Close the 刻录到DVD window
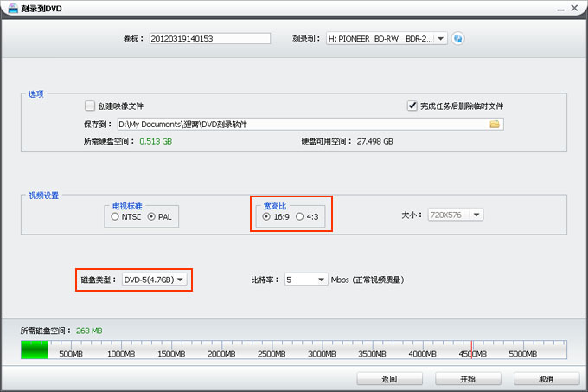This screenshot has width=588, height=392. coord(574,8)
